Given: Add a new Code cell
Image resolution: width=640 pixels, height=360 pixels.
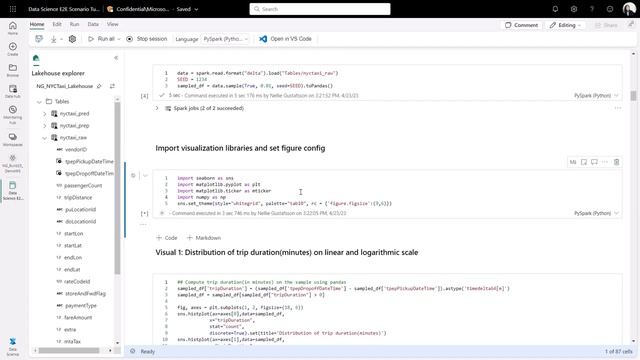Looking at the screenshot, I should [167, 238].
